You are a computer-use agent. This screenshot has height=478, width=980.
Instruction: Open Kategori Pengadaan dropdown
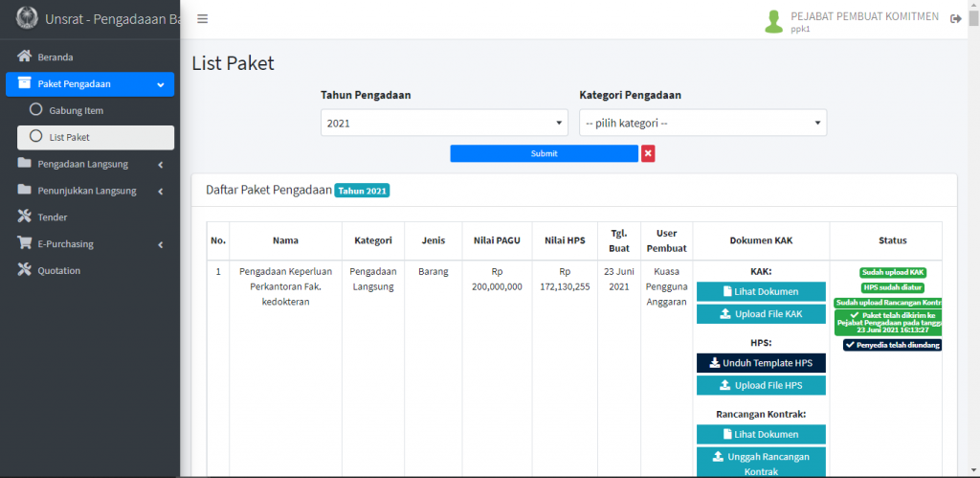702,123
